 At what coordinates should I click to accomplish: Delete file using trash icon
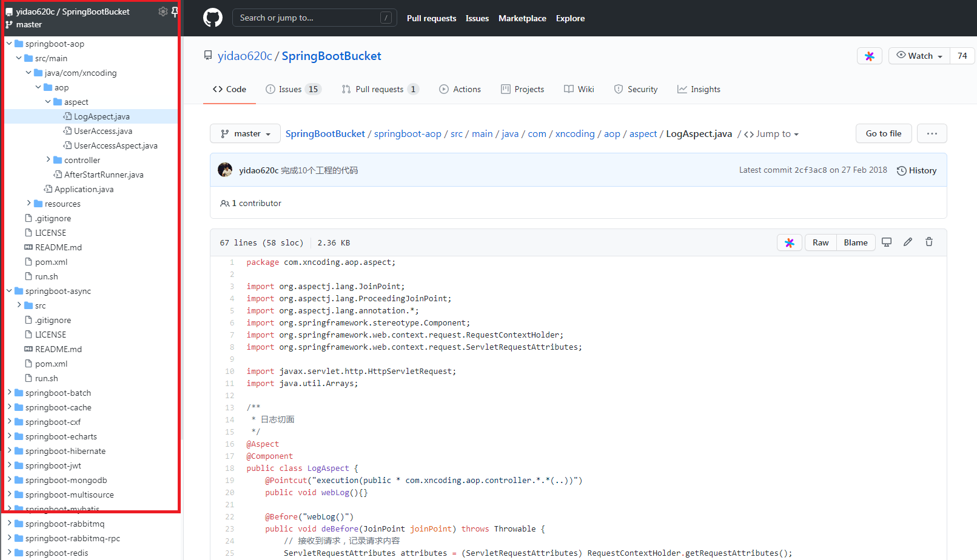[x=928, y=242]
